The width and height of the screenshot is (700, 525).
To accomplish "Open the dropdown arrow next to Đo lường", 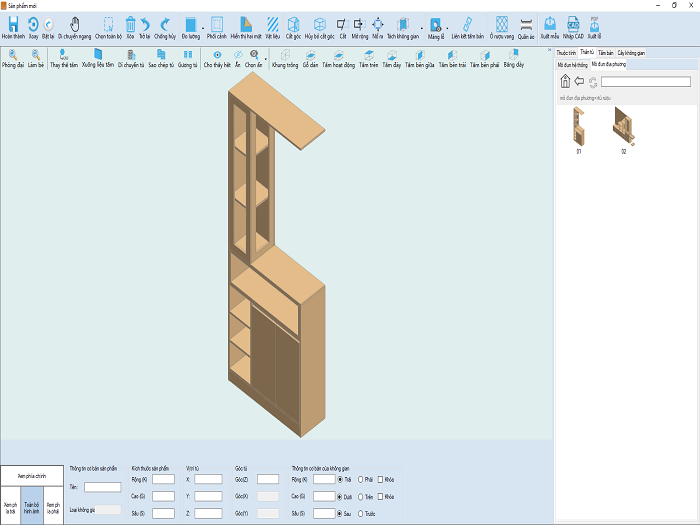I will (203, 29).
